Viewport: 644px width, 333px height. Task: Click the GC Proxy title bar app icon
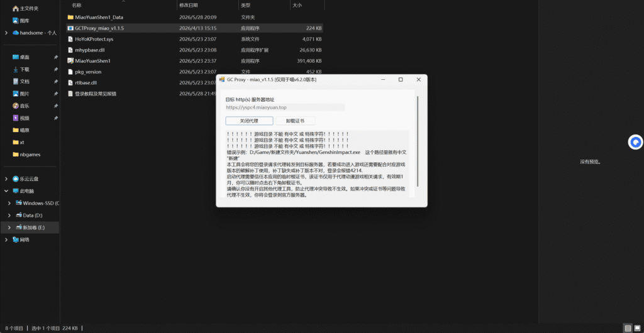[222, 80]
